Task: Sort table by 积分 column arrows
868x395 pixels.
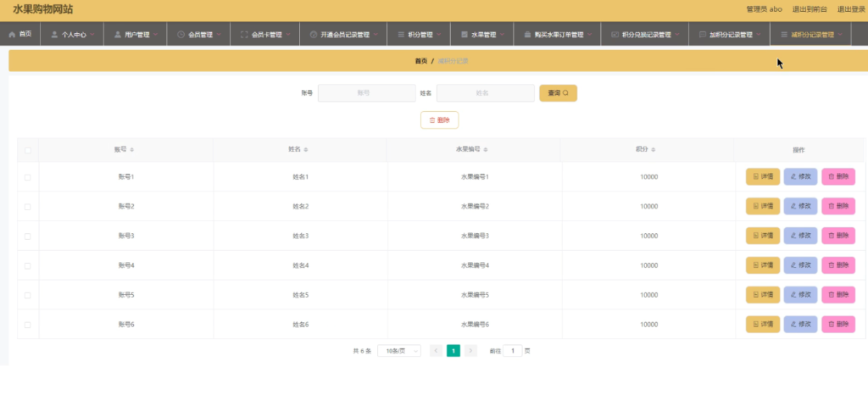Action: click(654, 150)
